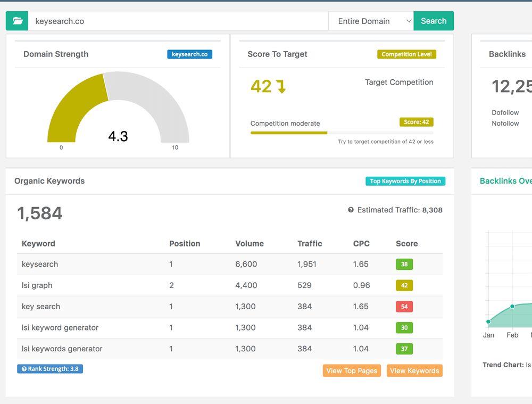Click CPC value 0.96
Screen dimensions: 532x404
(361, 285)
